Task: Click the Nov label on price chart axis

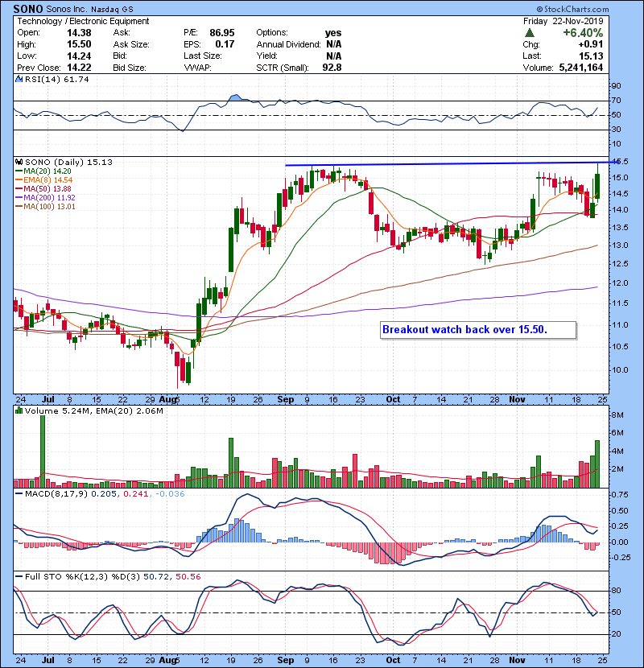Action: (517, 400)
